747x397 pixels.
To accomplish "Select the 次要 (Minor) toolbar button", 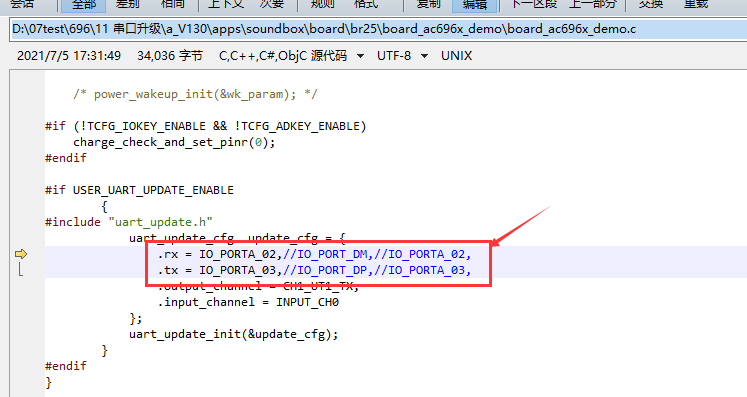I will (x=272, y=5).
